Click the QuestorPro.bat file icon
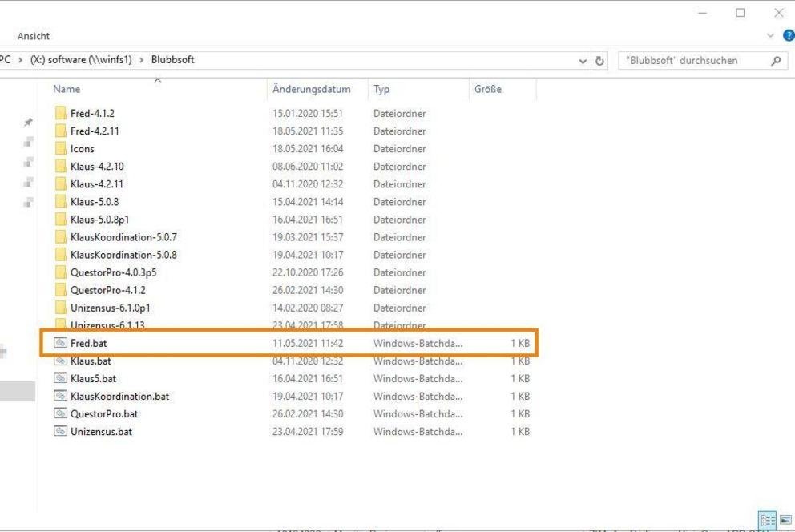The width and height of the screenshot is (795, 532). [x=60, y=413]
